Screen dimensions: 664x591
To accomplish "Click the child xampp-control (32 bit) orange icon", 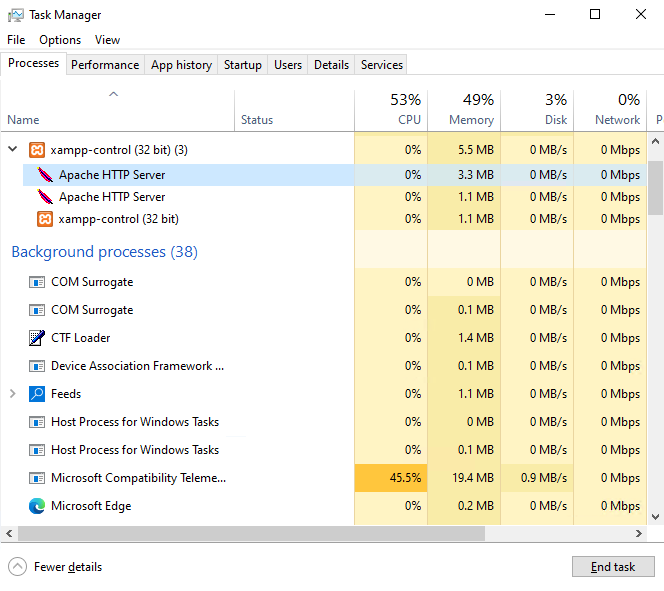I will coord(45,219).
